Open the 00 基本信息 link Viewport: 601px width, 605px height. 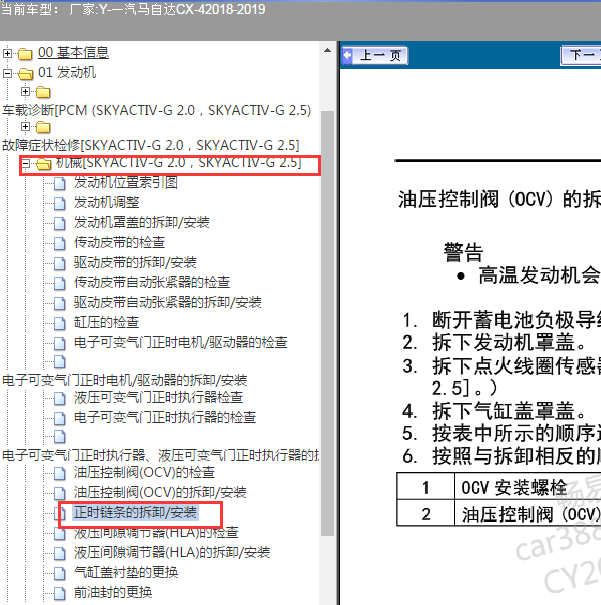point(73,52)
